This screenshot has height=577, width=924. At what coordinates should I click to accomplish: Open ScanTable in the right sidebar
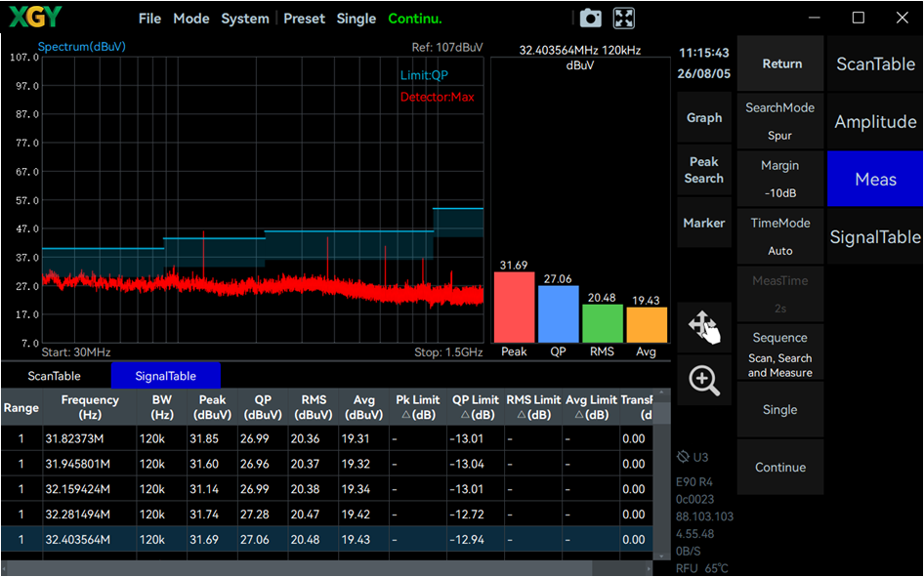pyautogui.click(x=875, y=63)
